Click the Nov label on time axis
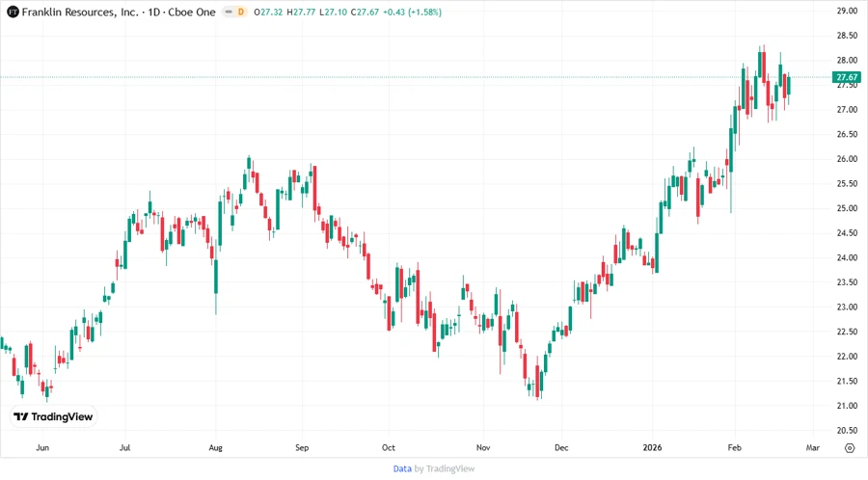Viewport: 868px width, 480px height. coord(483,447)
